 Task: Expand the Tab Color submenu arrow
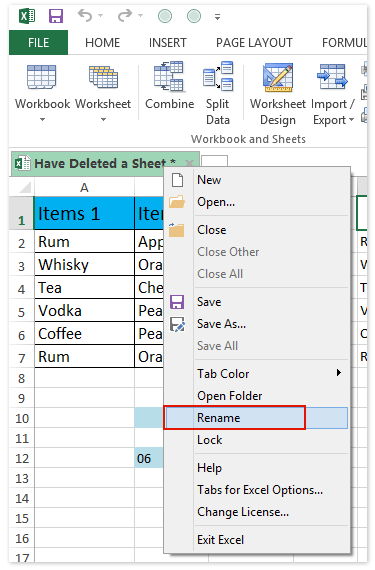pos(339,373)
